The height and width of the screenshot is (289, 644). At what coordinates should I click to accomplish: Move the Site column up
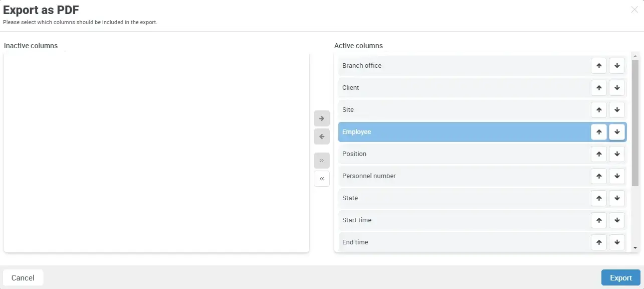coord(599,110)
